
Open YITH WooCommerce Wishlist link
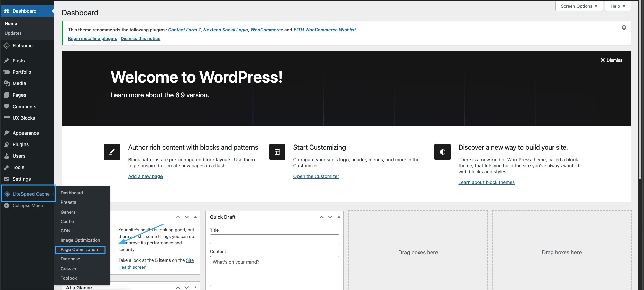tap(325, 30)
